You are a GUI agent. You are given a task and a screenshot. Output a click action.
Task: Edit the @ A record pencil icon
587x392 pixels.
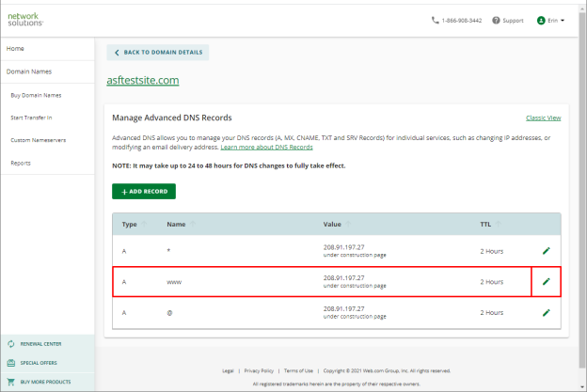pyautogui.click(x=547, y=312)
